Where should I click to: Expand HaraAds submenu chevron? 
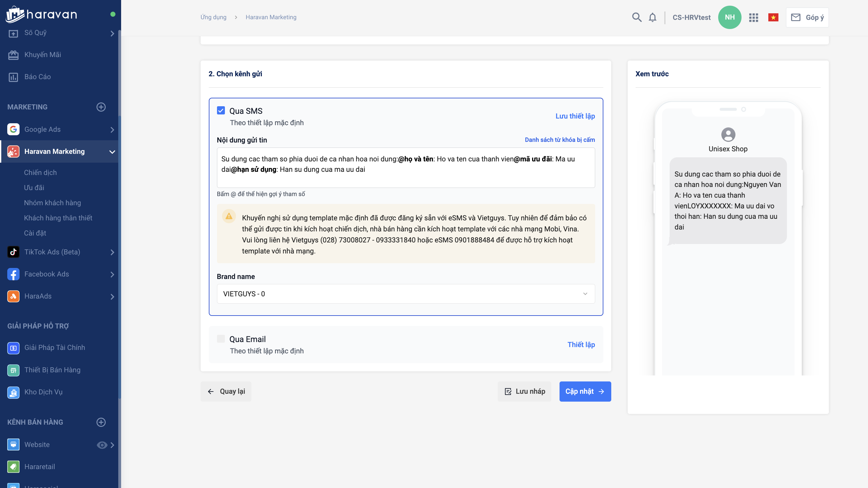point(112,297)
